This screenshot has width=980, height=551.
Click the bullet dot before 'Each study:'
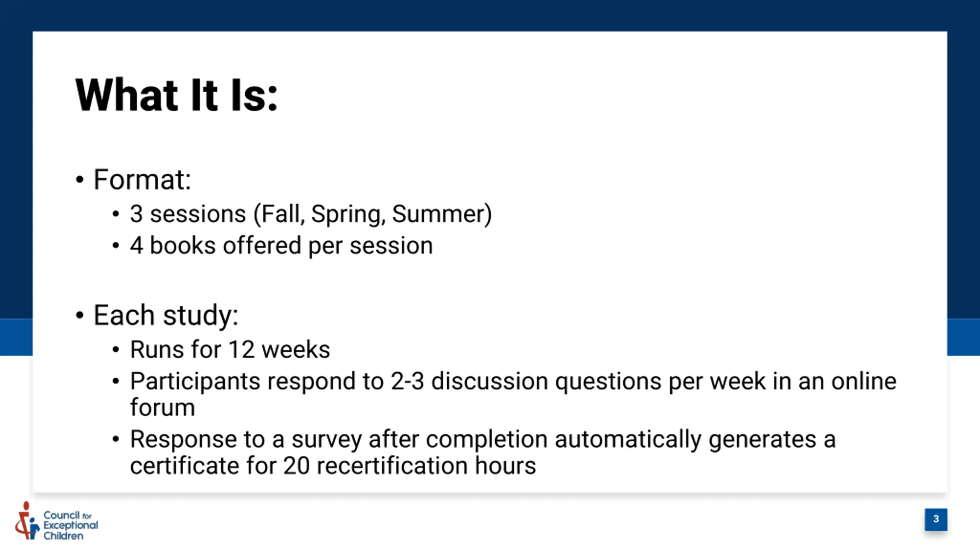pos(80,315)
